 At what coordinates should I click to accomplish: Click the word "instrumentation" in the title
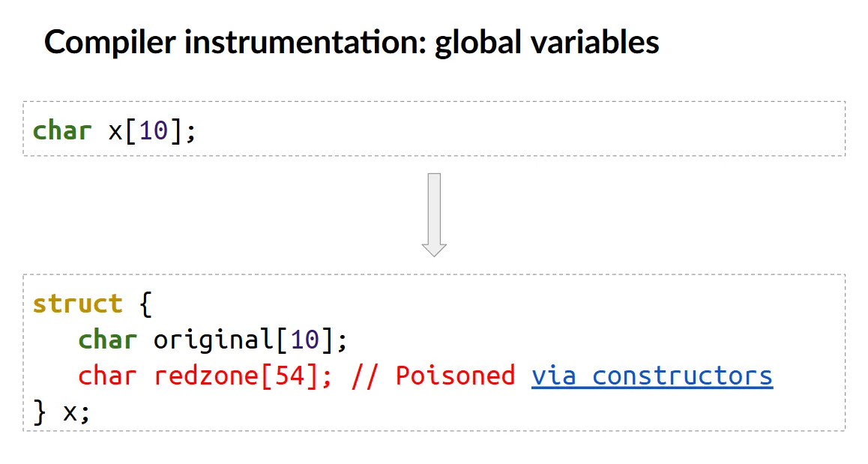point(302,42)
